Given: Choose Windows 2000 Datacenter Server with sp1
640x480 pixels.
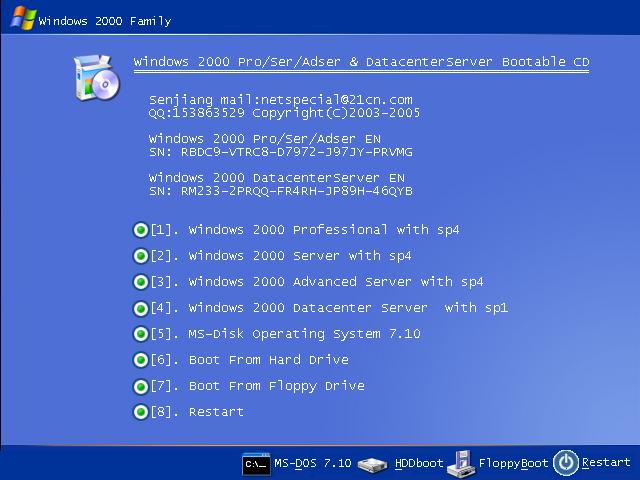Looking at the screenshot, I should (329, 308).
